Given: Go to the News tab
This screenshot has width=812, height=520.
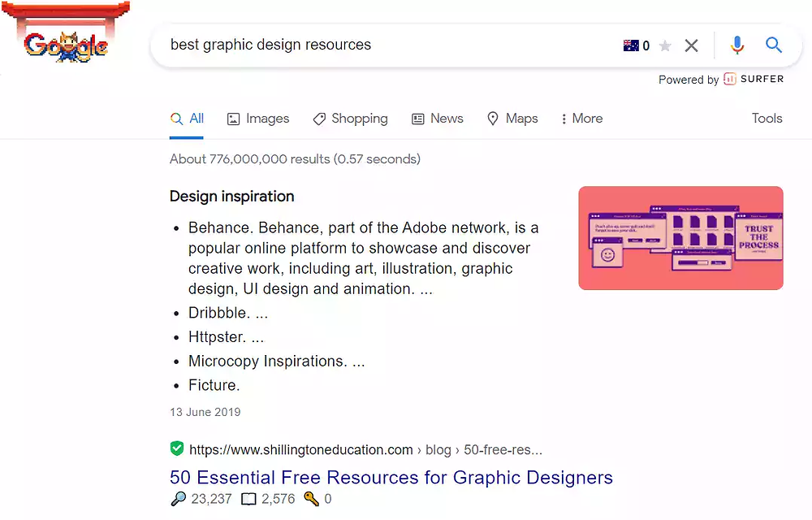Looking at the screenshot, I should pos(437,119).
